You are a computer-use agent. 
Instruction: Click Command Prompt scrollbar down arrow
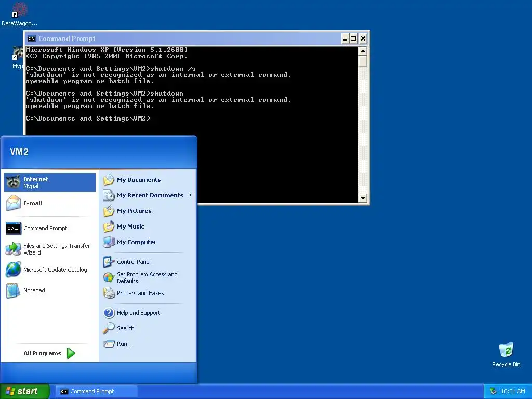363,198
